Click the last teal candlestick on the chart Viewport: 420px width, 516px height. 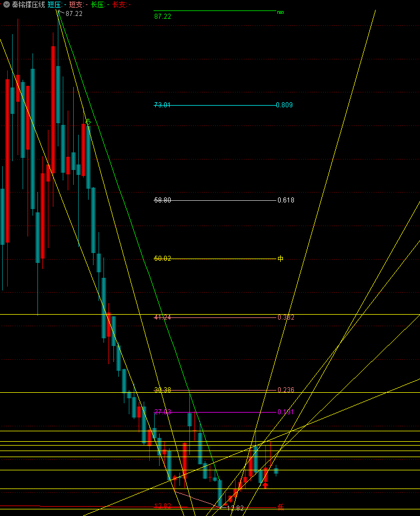click(276, 470)
